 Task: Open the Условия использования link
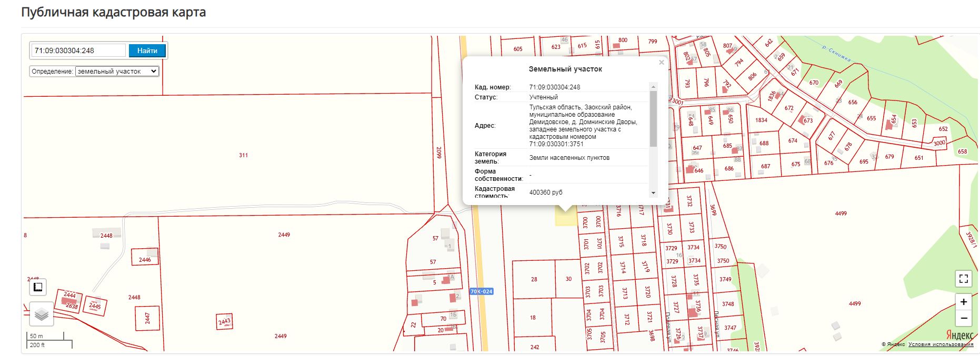(x=941, y=344)
